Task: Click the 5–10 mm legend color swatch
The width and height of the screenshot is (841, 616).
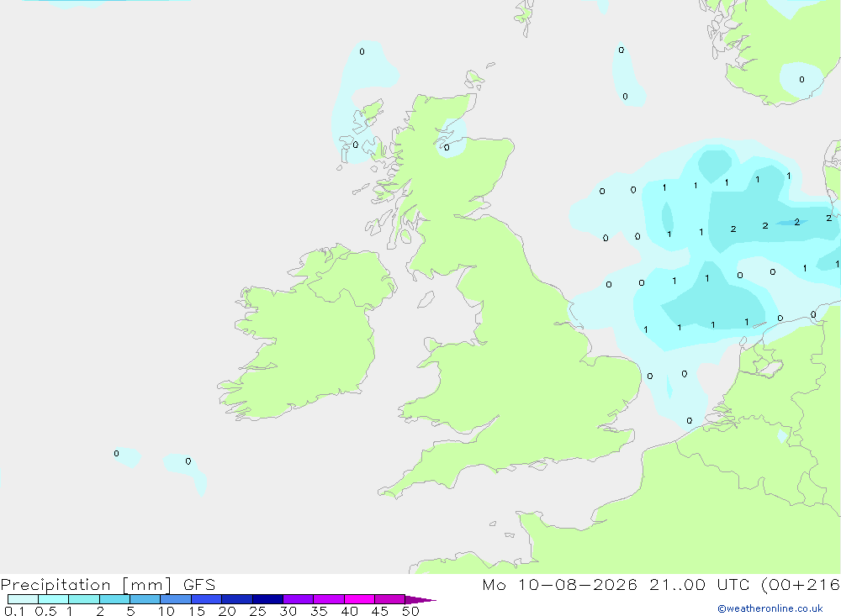Action: pyautogui.click(x=145, y=599)
